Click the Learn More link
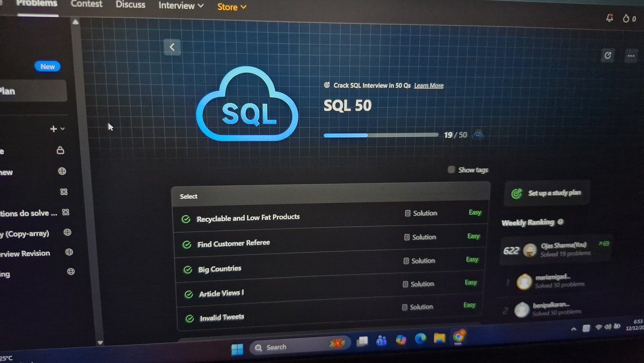644x363 pixels. point(428,85)
